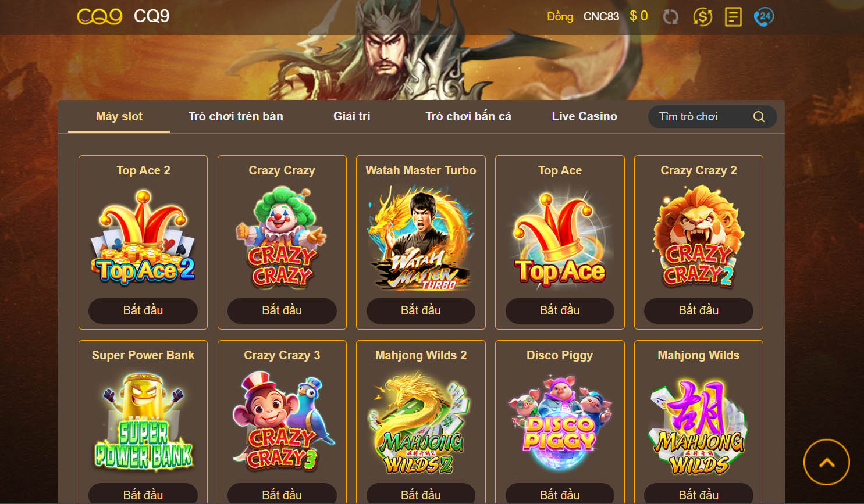Click the search magnifier icon

coord(759,117)
